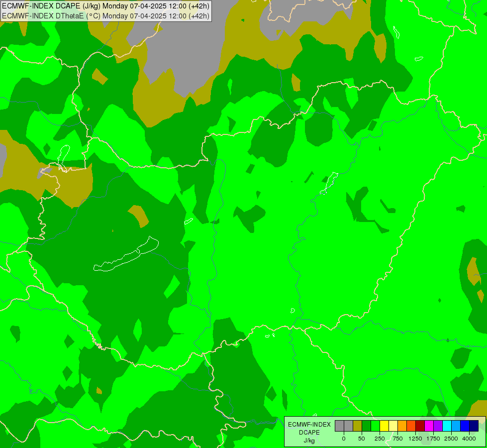Select the olive legend swatch
The height and width of the screenshot is (448, 487).
358,426
